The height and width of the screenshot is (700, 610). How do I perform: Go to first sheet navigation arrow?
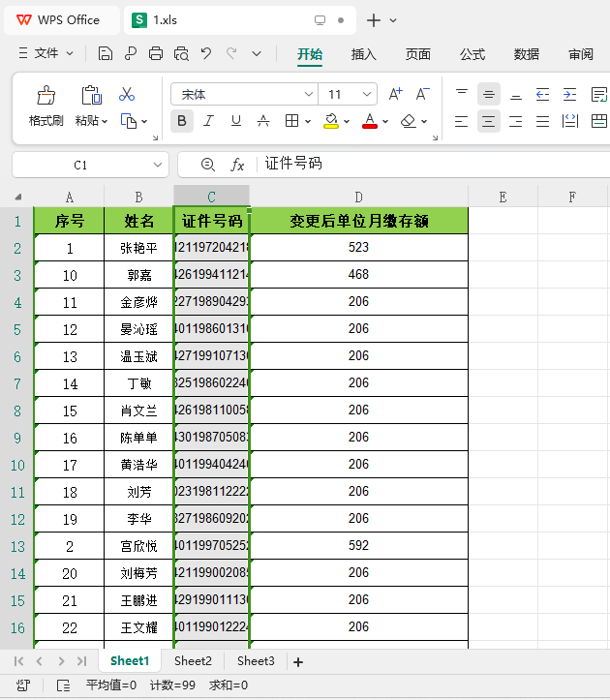click(x=18, y=661)
